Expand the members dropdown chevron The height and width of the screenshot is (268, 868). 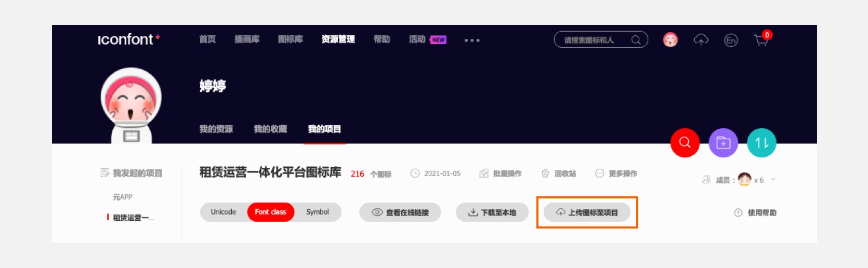tap(773, 180)
